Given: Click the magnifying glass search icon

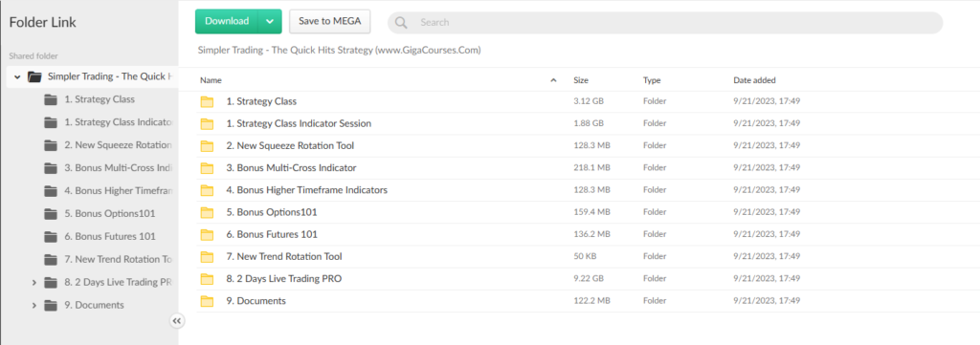Looking at the screenshot, I should tap(401, 23).
